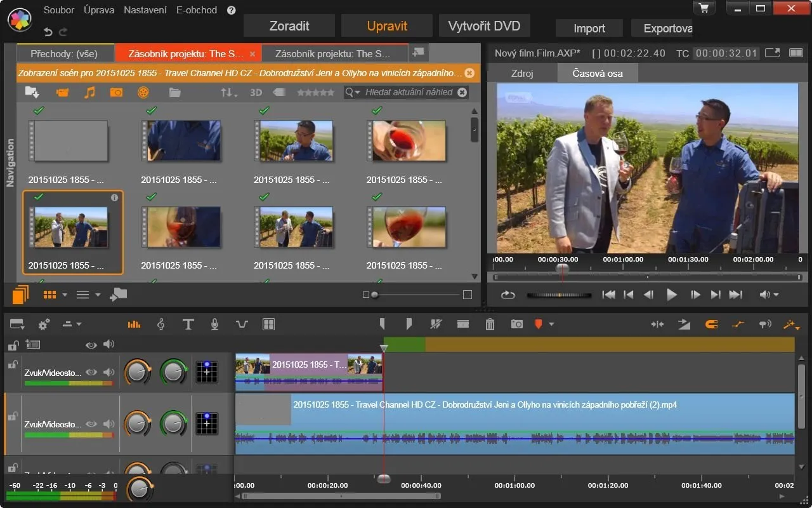This screenshot has width=812, height=508.
Task: Delete selected clip with the trash can icon
Action: pos(490,324)
